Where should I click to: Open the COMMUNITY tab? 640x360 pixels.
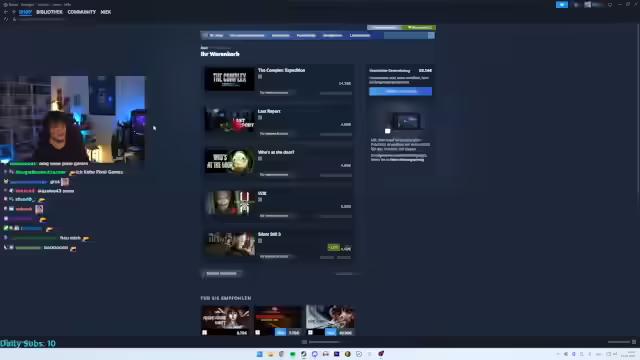pos(82,12)
